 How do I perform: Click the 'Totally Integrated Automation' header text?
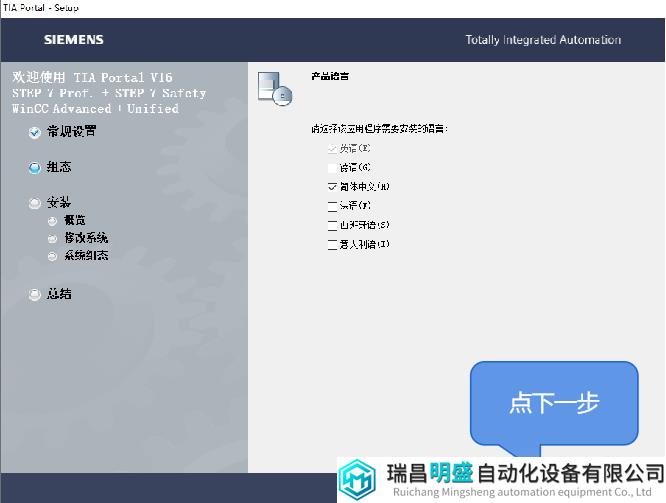[x=543, y=40]
